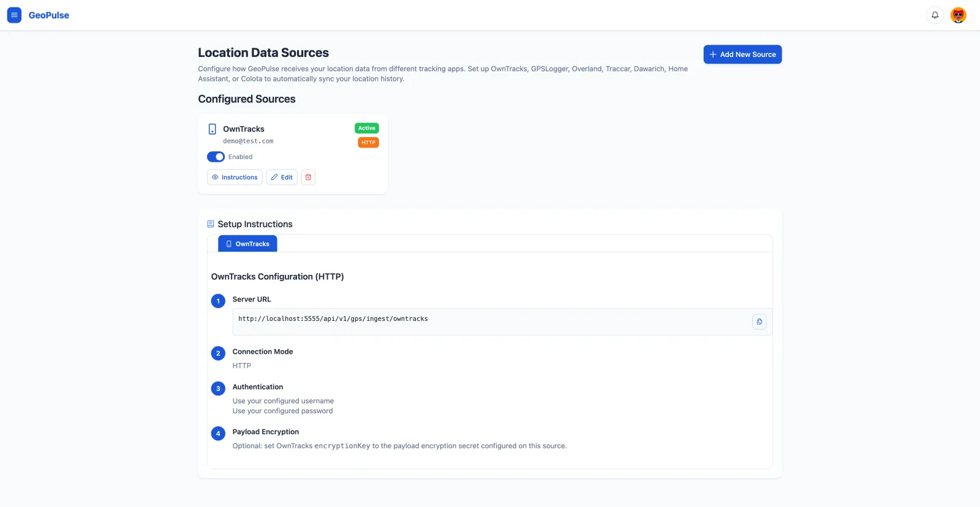Select the OwnTracks instructions tab
The width and height of the screenshot is (980, 507).
[x=247, y=244]
